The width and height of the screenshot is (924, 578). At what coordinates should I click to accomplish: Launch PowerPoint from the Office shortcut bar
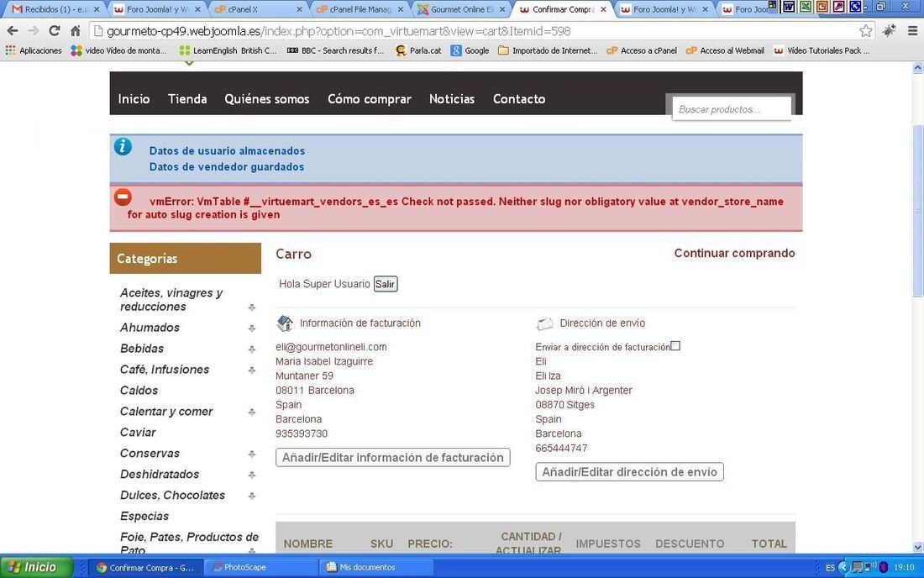822,7
